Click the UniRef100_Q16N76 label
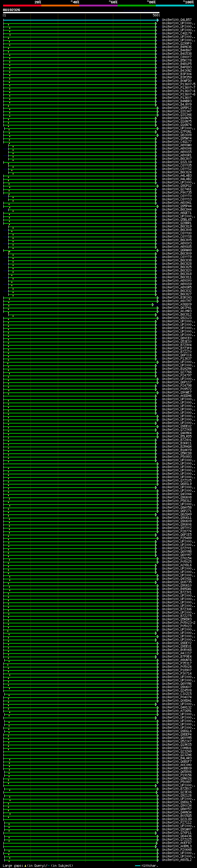Screen dimensions: 197x868 (177, 118)
